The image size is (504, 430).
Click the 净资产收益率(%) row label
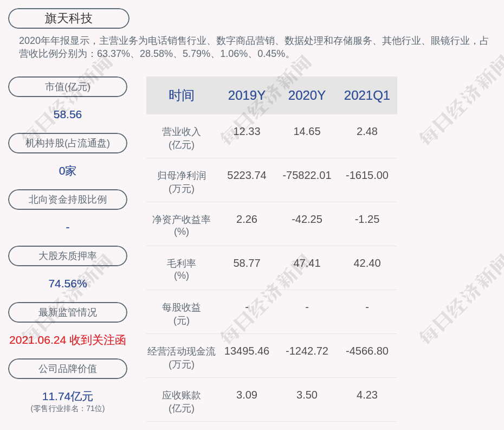coord(182,226)
